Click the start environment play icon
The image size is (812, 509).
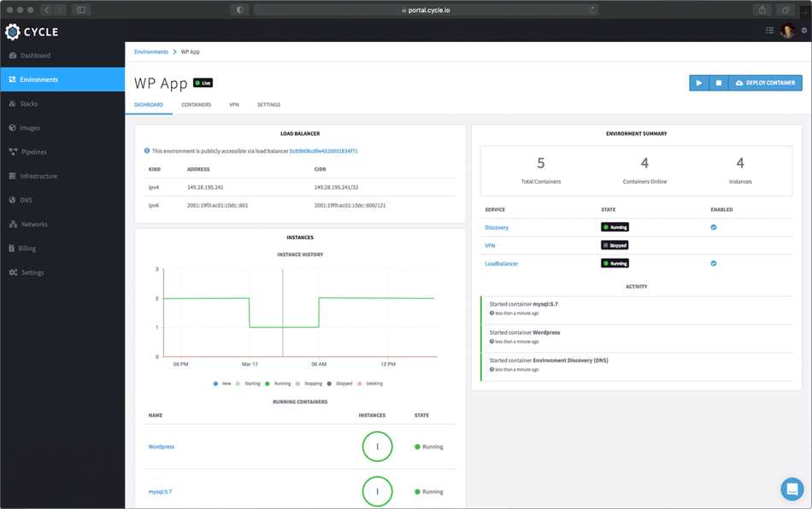tap(697, 82)
